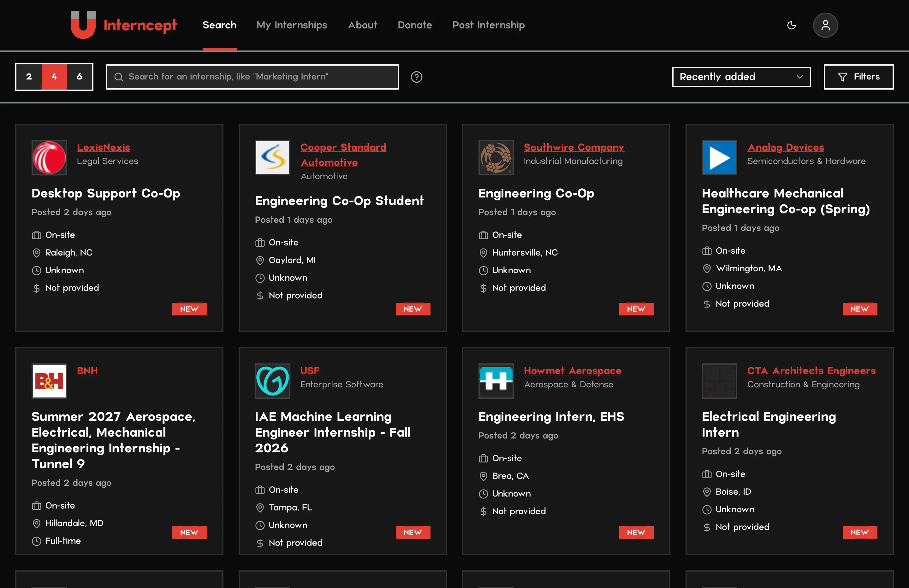Open Electrical Engineering Intern listing title
This screenshot has height=588, width=909.
769,425
